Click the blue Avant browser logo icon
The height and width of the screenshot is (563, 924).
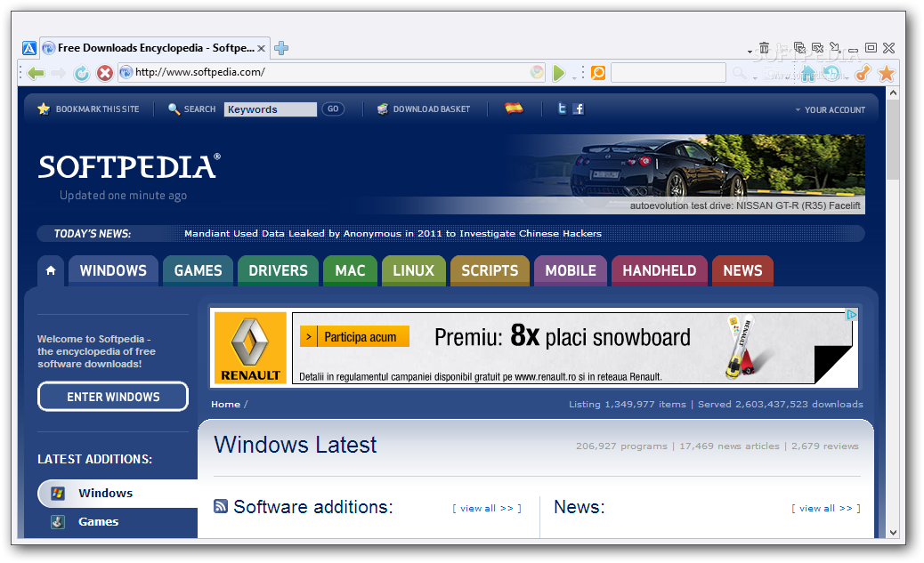pyautogui.click(x=28, y=48)
